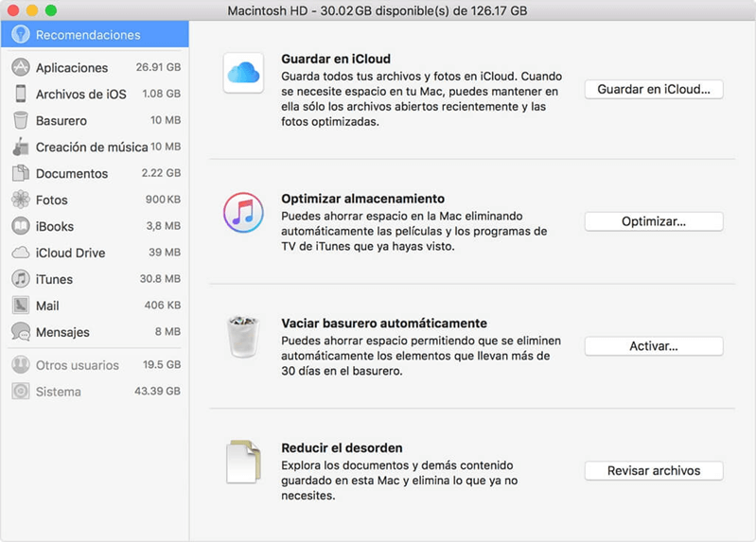Screen dimensions: 756x542
Task: Click the Reducir el desorden heading
Action: 342,448
